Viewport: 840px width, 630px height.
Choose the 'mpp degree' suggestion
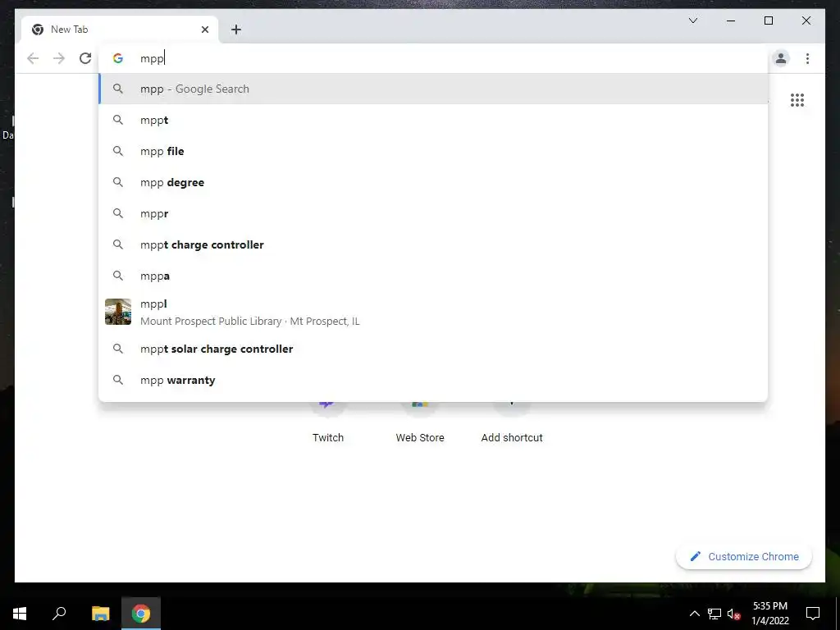pyautogui.click(x=433, y=182)
